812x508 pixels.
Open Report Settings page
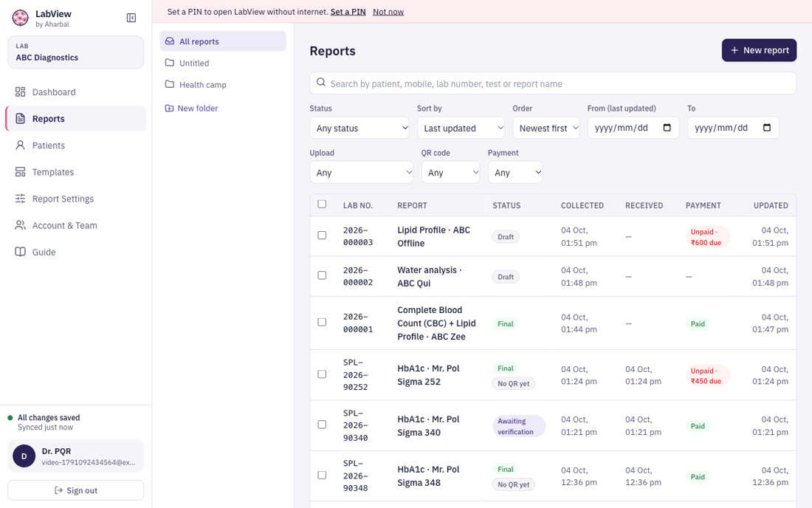(75, 199)
